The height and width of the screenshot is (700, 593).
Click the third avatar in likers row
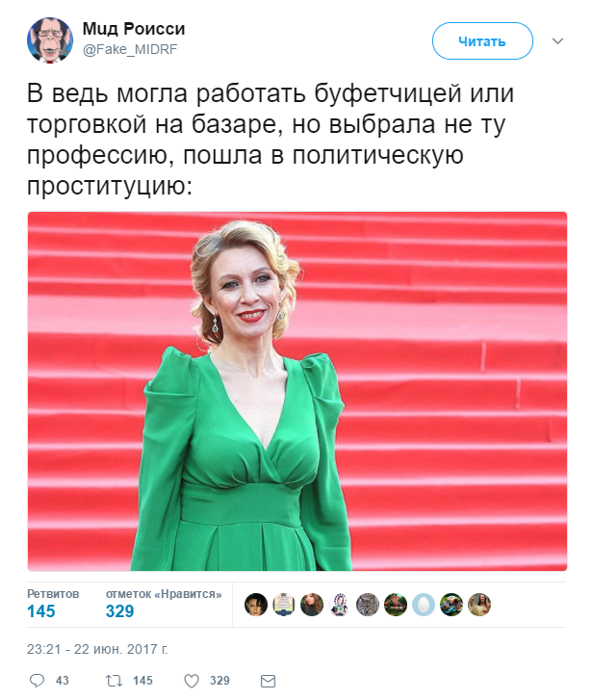[312, 605]
